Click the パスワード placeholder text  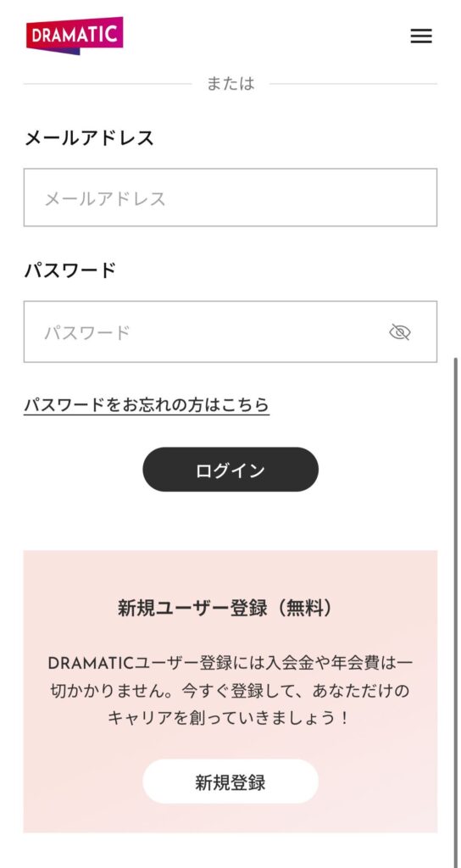click(x=87, y=332)
